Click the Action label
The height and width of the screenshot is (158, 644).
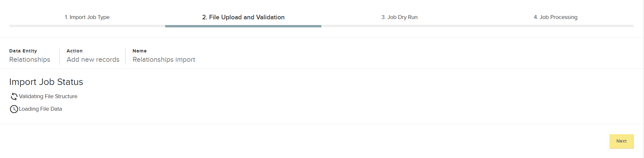[x=75, y=51]
